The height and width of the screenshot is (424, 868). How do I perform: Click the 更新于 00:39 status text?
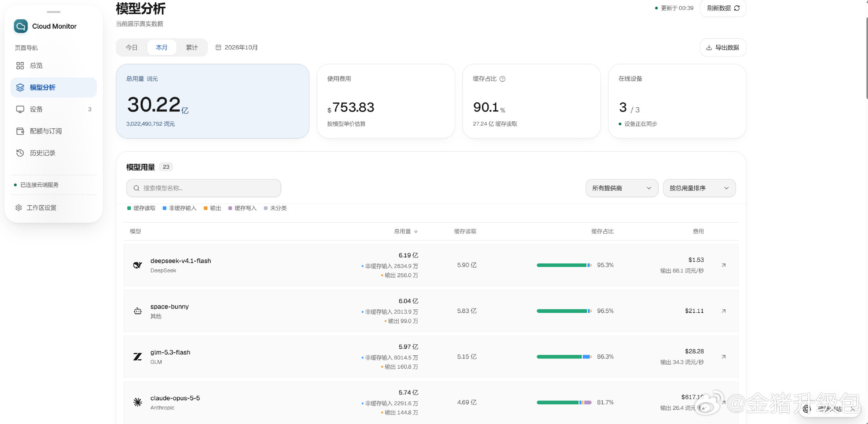[x=674, y=8]
